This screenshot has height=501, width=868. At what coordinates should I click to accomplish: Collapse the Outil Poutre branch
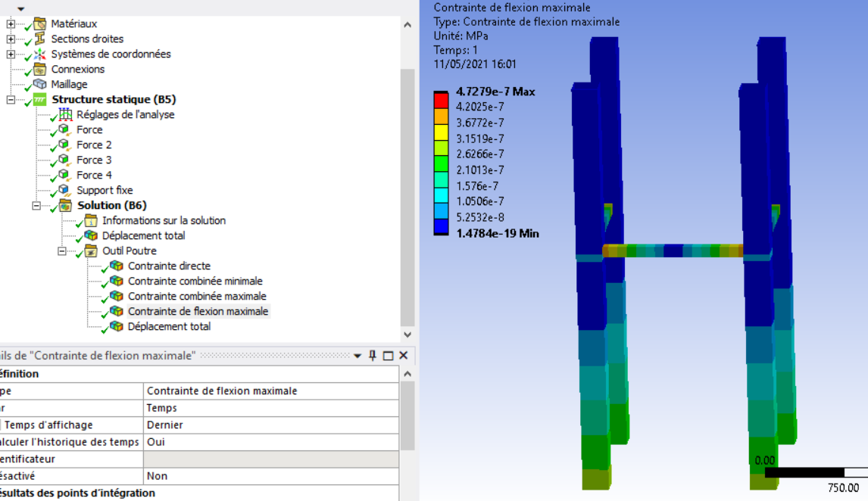click(62, 251)
